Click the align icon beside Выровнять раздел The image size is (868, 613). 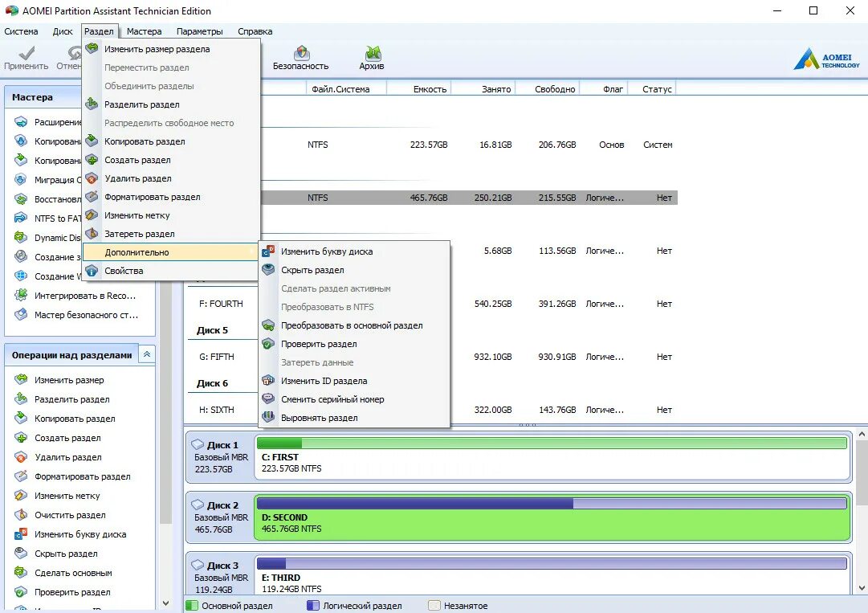pos(268,418)
